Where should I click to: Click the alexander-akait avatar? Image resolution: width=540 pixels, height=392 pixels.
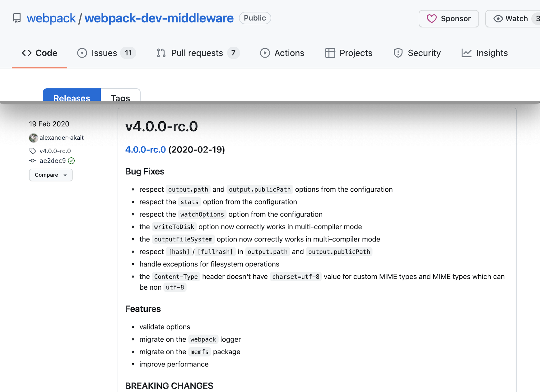point(33,138)
